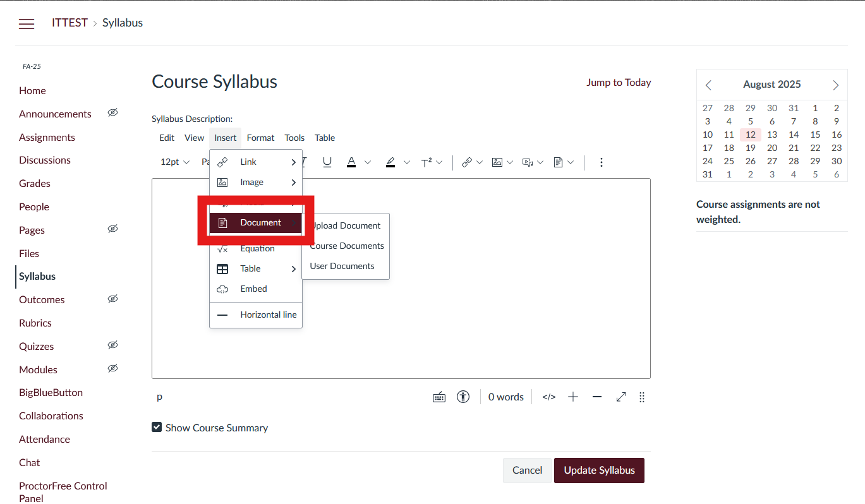Click the superscript T² button
Viewport: 865px width, 504px height.
click(426, 162)
